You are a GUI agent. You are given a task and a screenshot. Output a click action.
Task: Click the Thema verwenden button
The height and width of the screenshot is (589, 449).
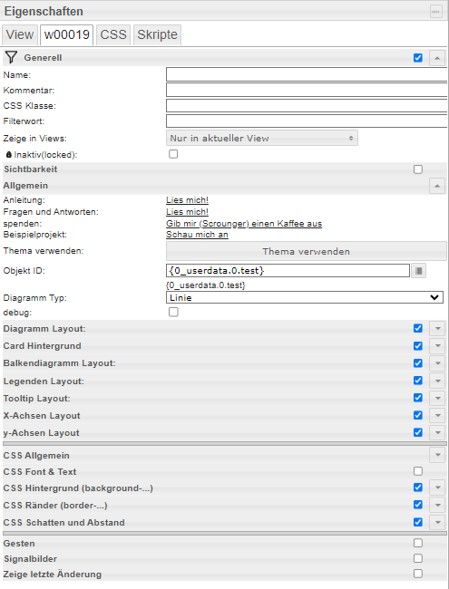point(306,251)
